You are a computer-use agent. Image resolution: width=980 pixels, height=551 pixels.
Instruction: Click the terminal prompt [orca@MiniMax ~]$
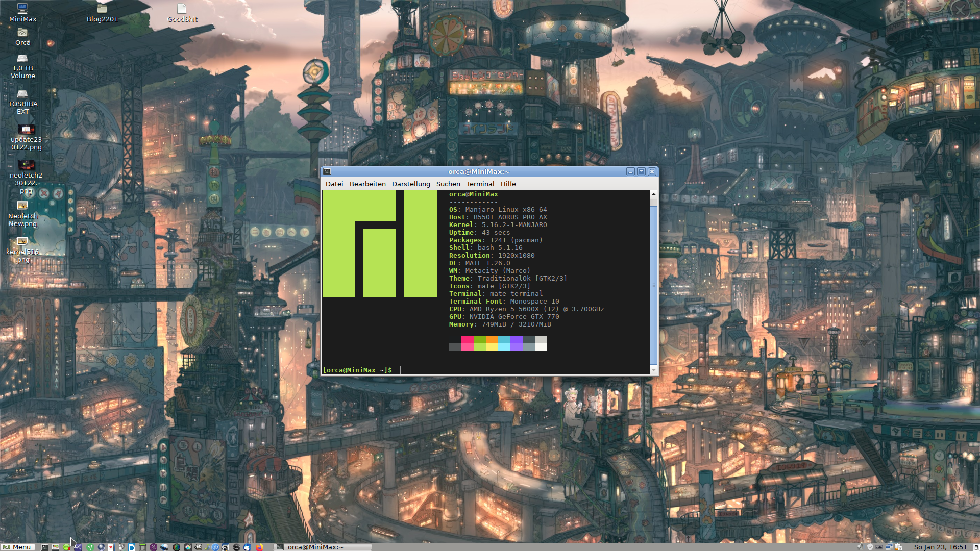coord(357,370)
